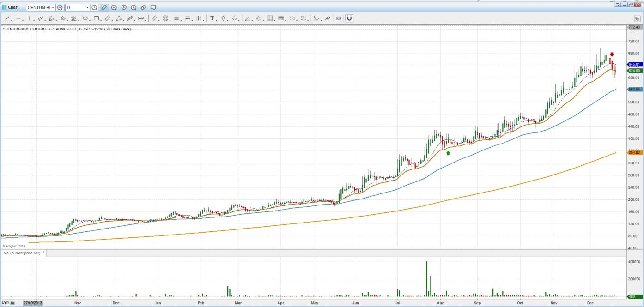This screenshot has height=307, width=644.
Task: Select the vertical line tool
Action: 29,18
